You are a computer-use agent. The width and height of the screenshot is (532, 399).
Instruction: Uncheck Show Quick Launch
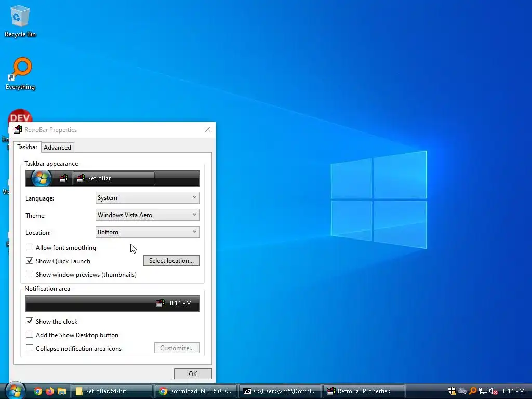[x=30, y=261]
